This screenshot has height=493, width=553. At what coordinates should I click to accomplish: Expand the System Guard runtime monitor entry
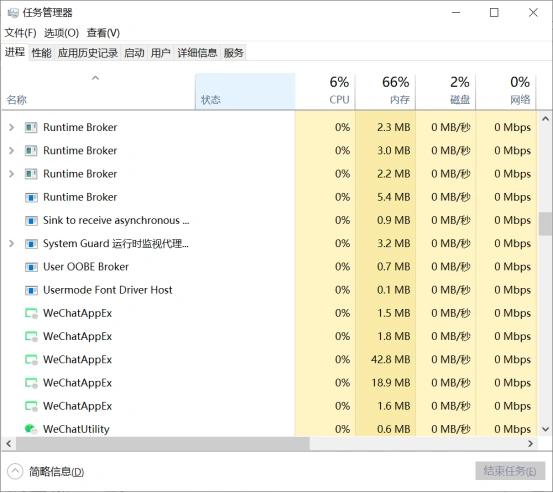pyautogui.click(x=11, y=243)
